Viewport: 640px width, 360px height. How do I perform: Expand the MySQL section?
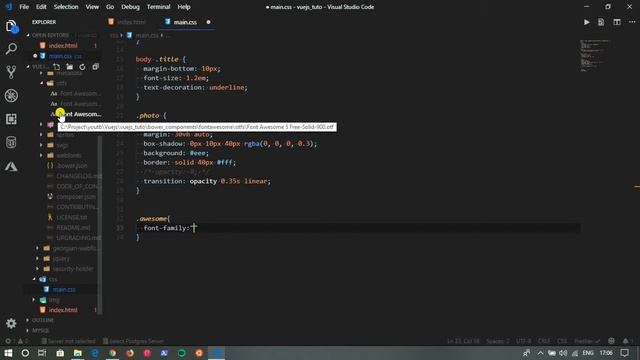[40, 330]
